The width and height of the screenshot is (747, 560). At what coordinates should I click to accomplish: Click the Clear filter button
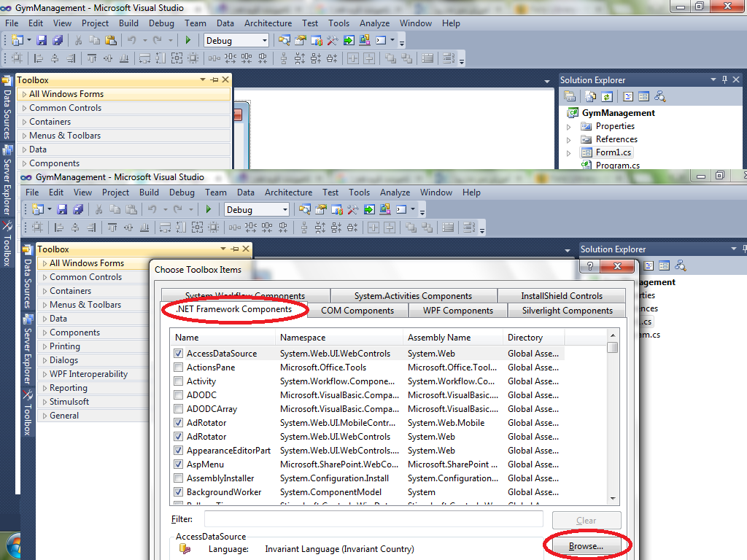[587, 521]
